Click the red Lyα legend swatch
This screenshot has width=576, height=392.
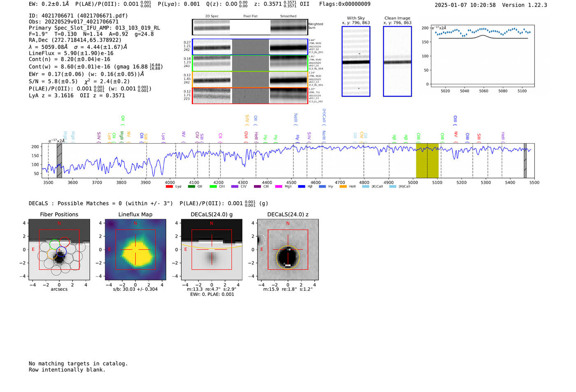[169, 187]
